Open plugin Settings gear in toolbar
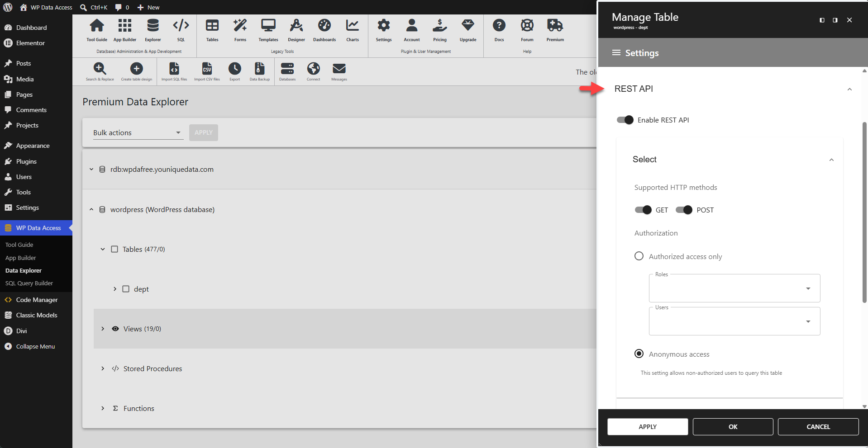 click(384, 30)
